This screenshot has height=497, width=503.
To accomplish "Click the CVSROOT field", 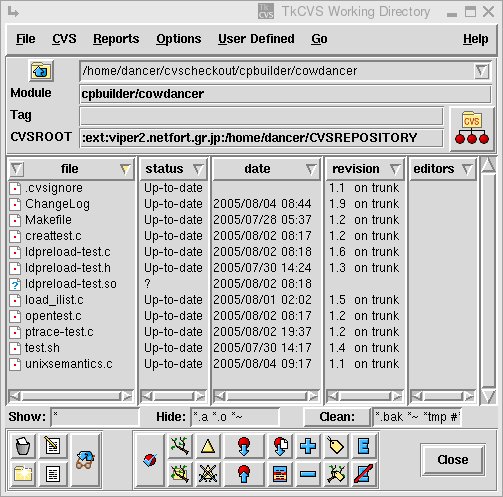I will click(261, 138).
